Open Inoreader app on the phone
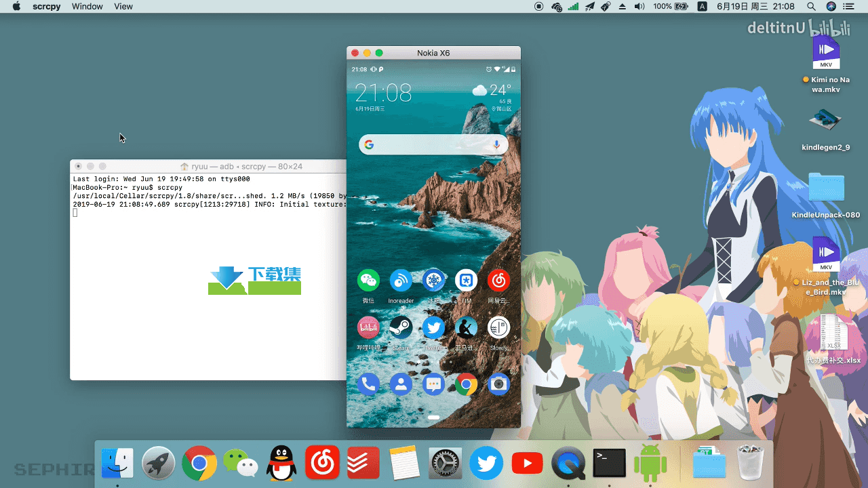This screenshot has height=488, width=868. click(x=401, y=280)
